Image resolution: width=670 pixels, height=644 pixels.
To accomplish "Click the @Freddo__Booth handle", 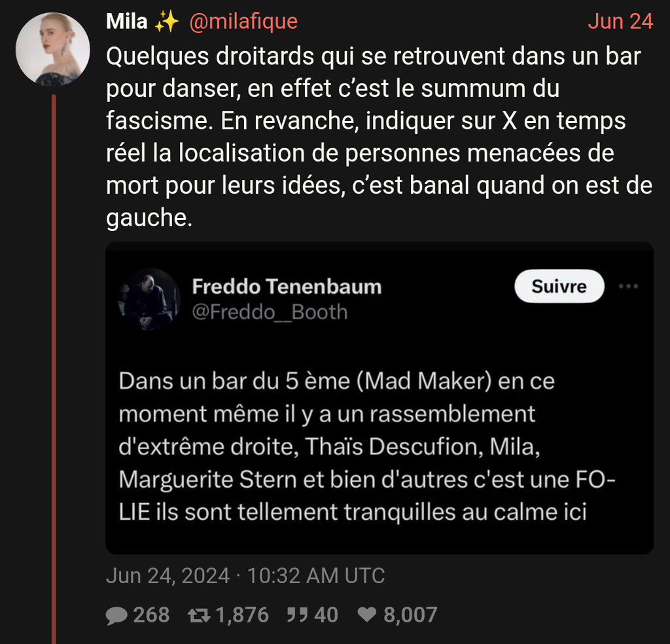I will coord(270,312).
